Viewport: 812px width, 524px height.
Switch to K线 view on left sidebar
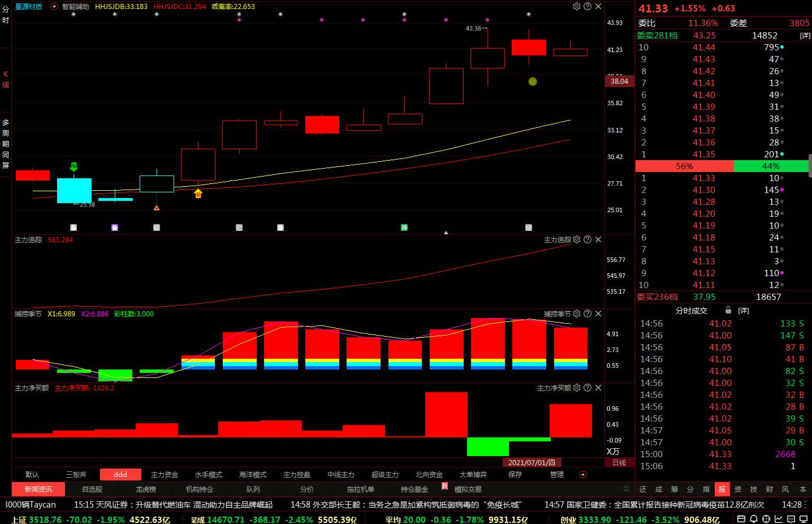coord(6,79)
